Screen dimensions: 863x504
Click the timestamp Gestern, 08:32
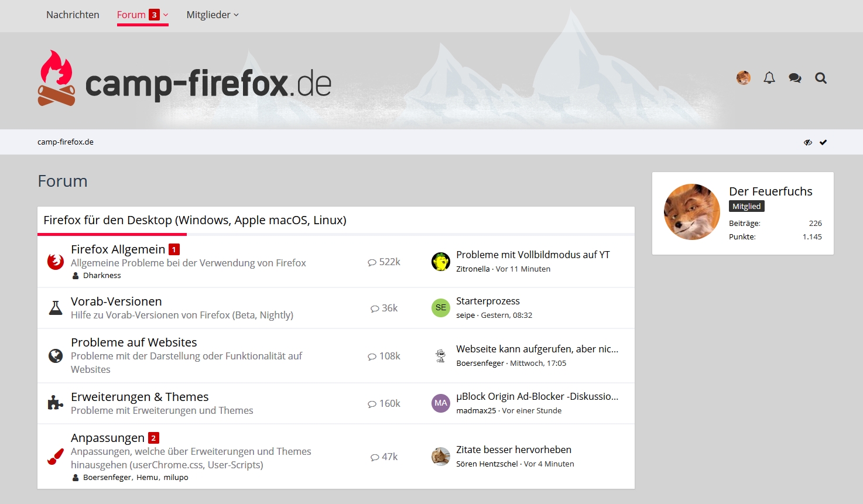[506, 316]
